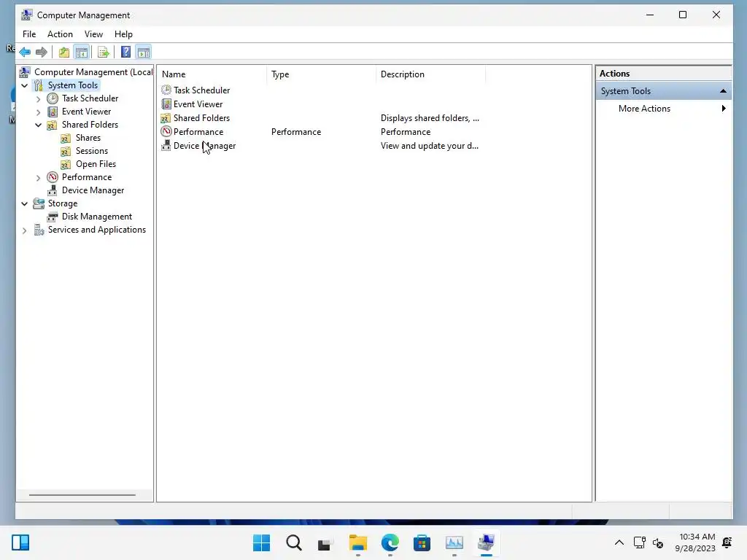Screen dimensions: 747x560
Task: Click Services and Applications icon
Action: (x=39, y=230)
